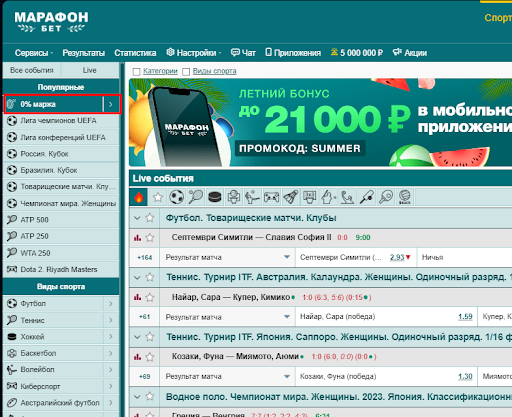Open the 5 000 000 ₽ promo item
The height and width of the screenshot is (417, 512).
pos(357,53)
